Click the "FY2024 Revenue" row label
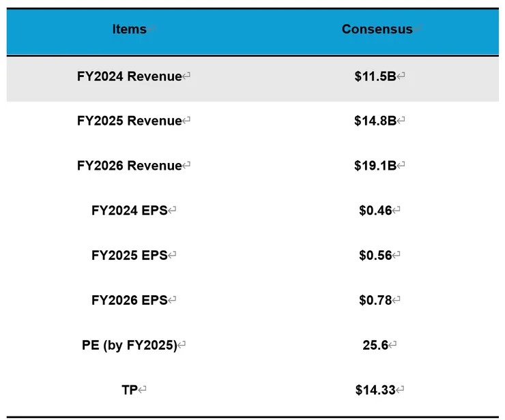The width and height of the screenshot is (505, 420). click(x=130, y=76)
